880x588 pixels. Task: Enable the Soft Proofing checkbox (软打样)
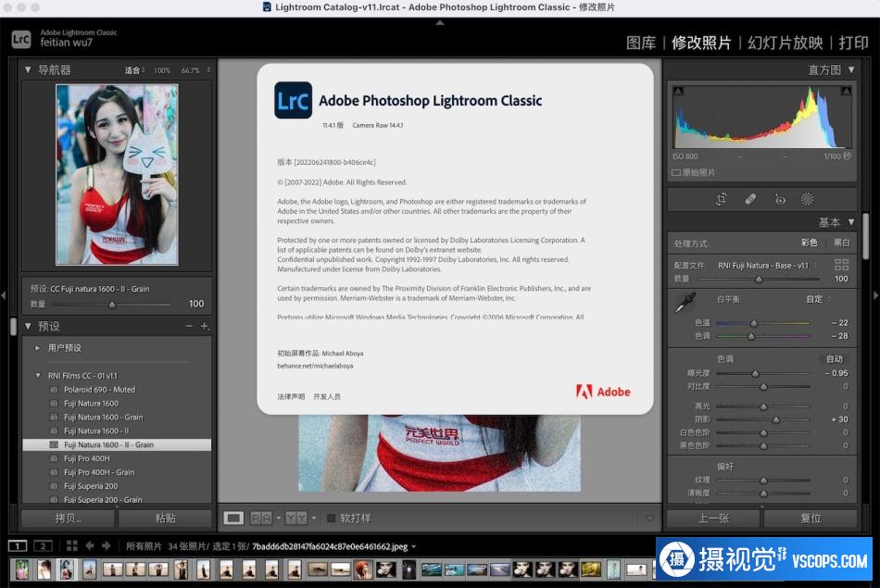(331, 518)
